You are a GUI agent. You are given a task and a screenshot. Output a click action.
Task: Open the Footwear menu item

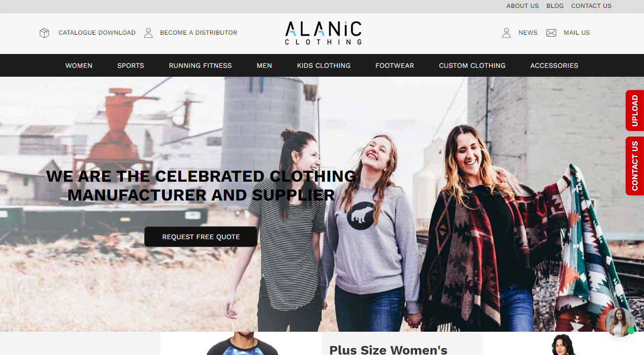point(394,65)
